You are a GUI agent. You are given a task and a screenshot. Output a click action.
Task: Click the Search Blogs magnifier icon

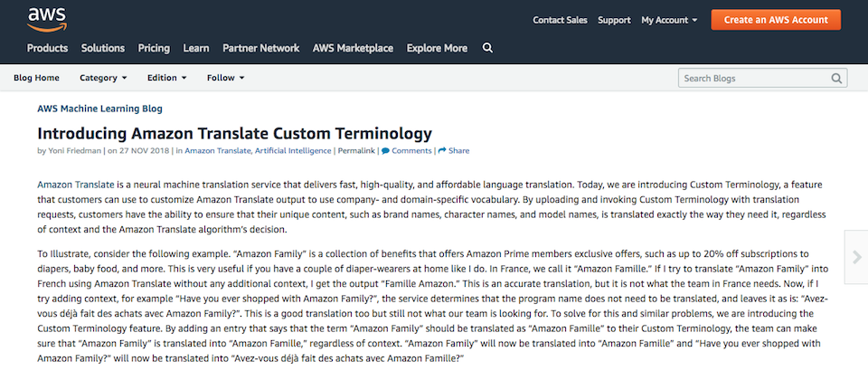[x=836, y=78]
